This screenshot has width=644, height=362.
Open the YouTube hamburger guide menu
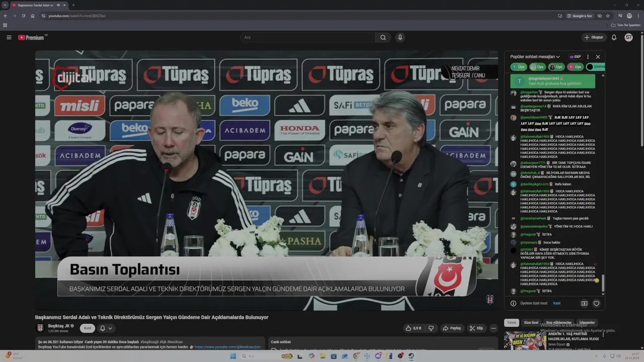(9, 37)
